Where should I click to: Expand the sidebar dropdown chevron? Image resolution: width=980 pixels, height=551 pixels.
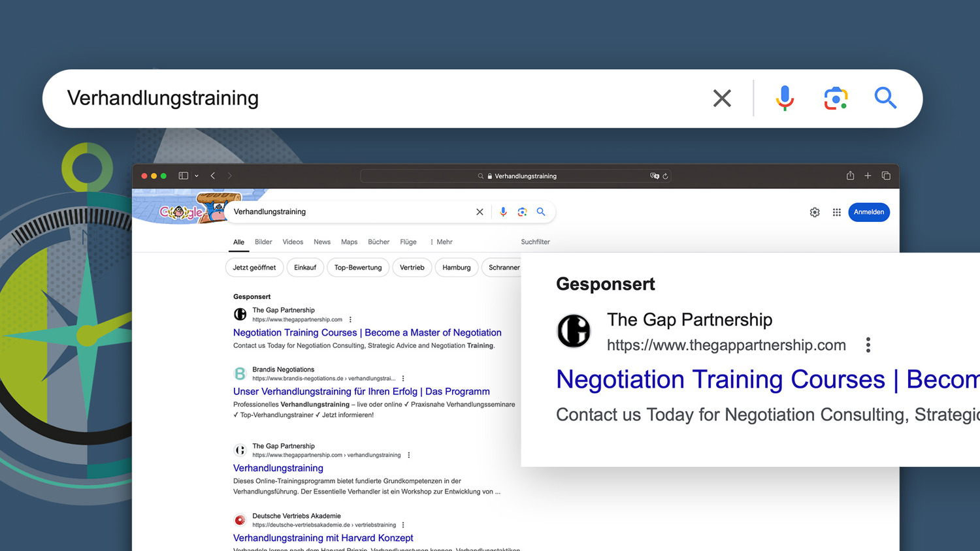[197, 176]
